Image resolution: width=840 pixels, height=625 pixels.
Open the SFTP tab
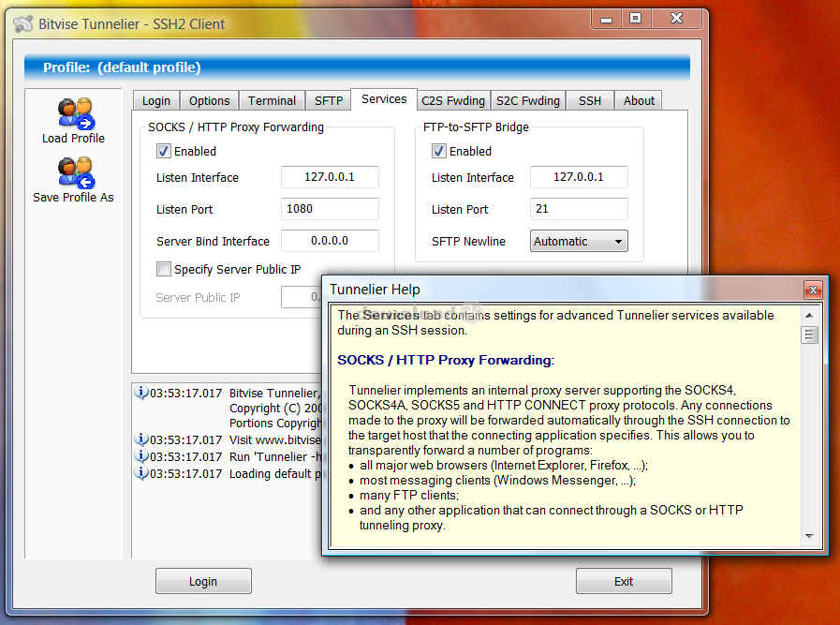click(x=329, y=101)
